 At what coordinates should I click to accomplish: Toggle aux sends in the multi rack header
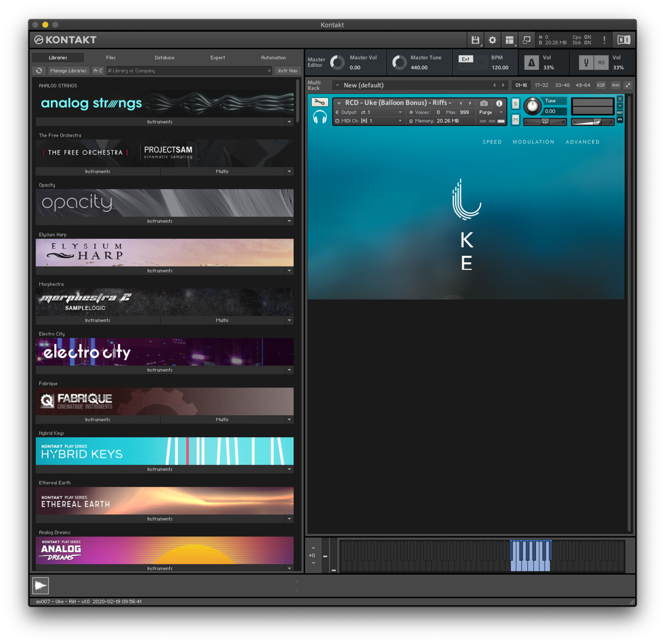coord(616,85)
